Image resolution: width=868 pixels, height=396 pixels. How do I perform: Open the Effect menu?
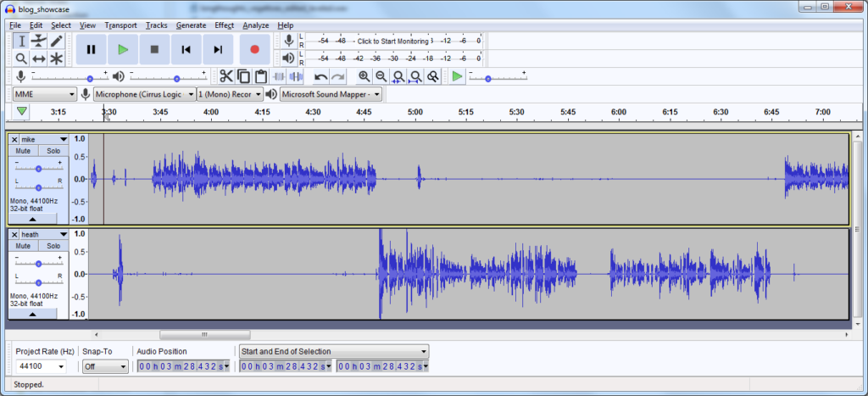[224, 25]
